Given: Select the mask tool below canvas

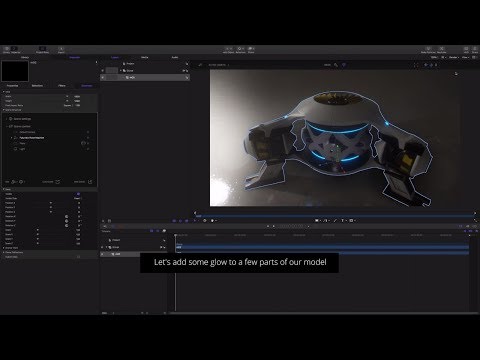Looking at the screenshot, I should [351, 220].
